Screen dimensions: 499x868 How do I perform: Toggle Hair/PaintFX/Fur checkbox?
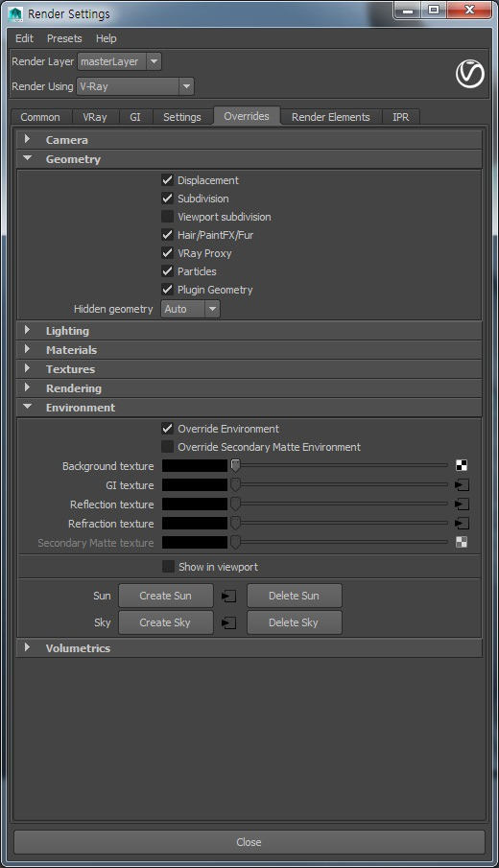pos(167,235)
